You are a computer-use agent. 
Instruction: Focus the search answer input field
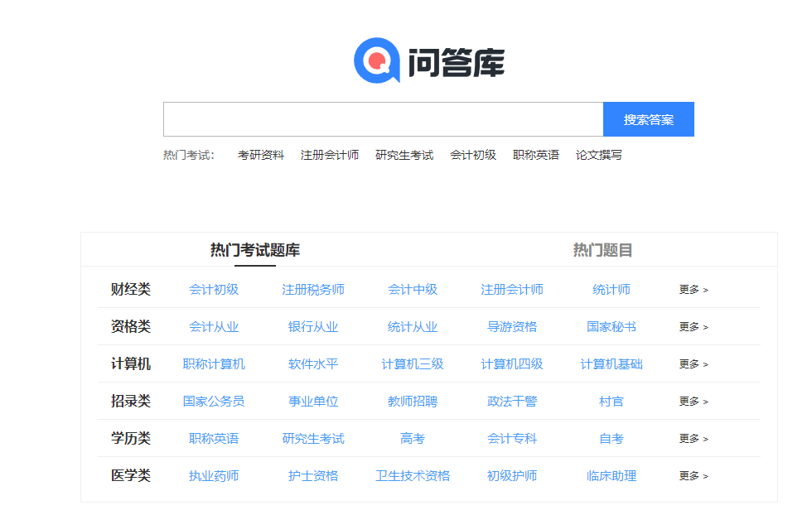[x=383, y=119]
